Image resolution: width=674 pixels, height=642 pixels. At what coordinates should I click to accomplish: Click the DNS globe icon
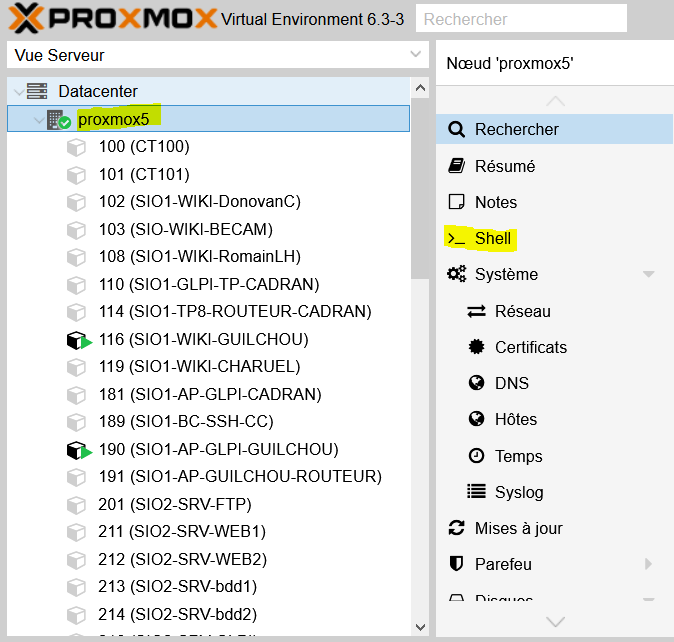(x=476, y=383)
